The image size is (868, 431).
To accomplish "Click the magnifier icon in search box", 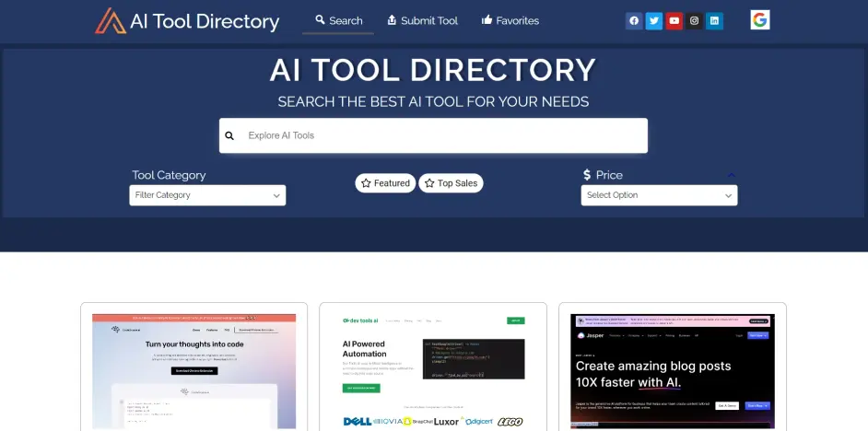I will click(x=229, y=135).
